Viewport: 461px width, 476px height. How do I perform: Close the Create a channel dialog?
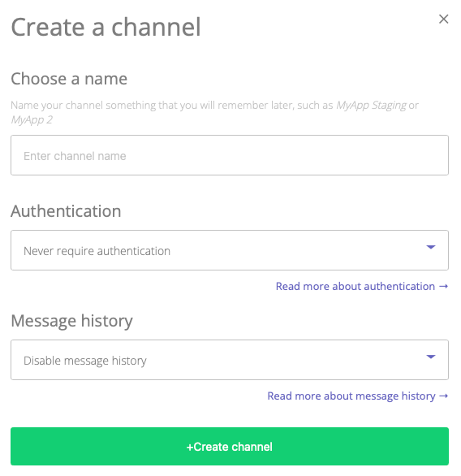[x=443, y=19]
